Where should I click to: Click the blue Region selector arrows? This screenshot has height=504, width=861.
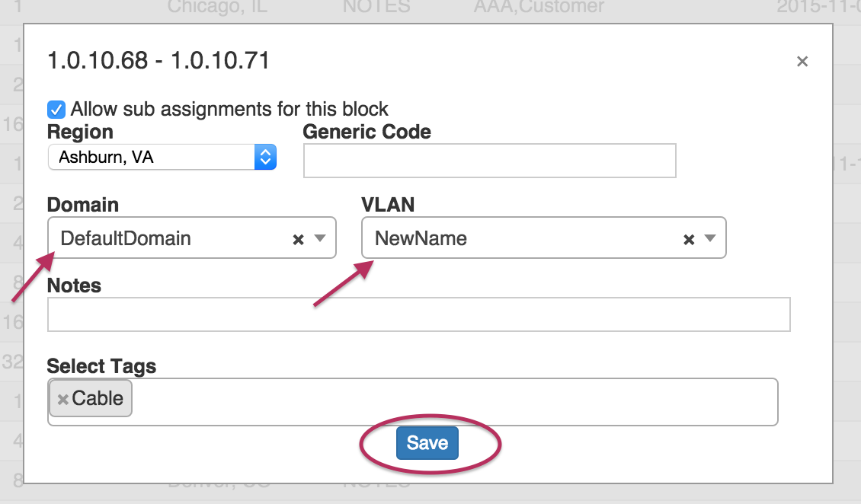tap(265, 158)
